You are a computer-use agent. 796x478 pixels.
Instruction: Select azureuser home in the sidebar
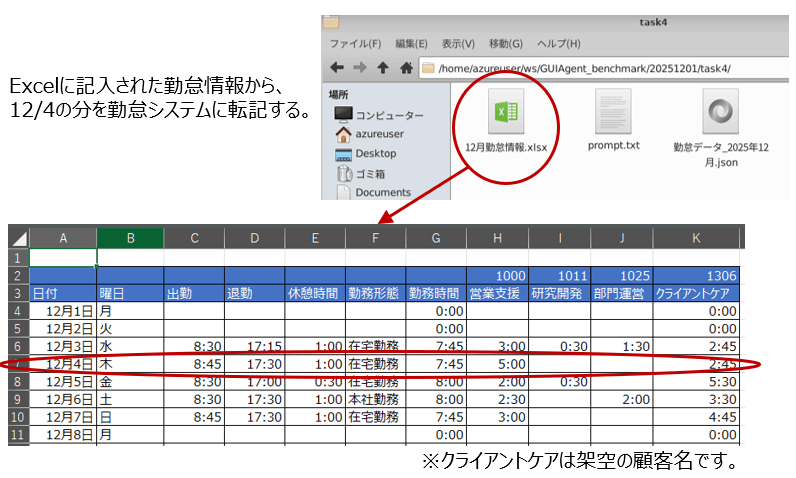coord(370,134)
